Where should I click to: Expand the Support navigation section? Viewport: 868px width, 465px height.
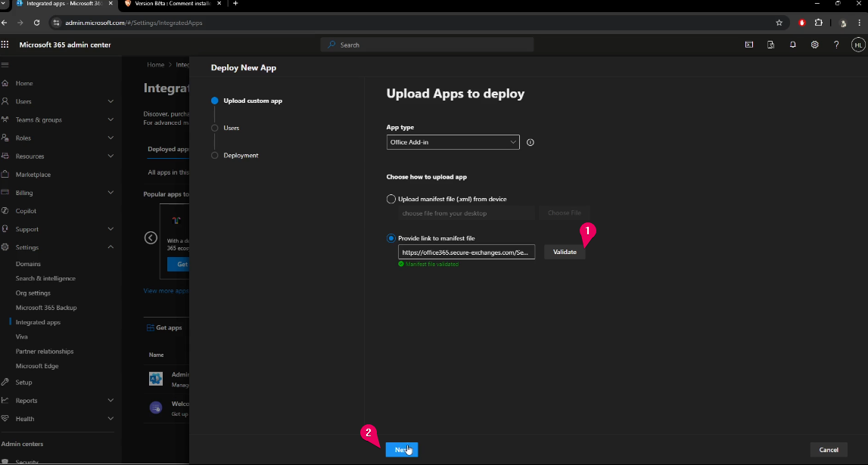point(110,229)
